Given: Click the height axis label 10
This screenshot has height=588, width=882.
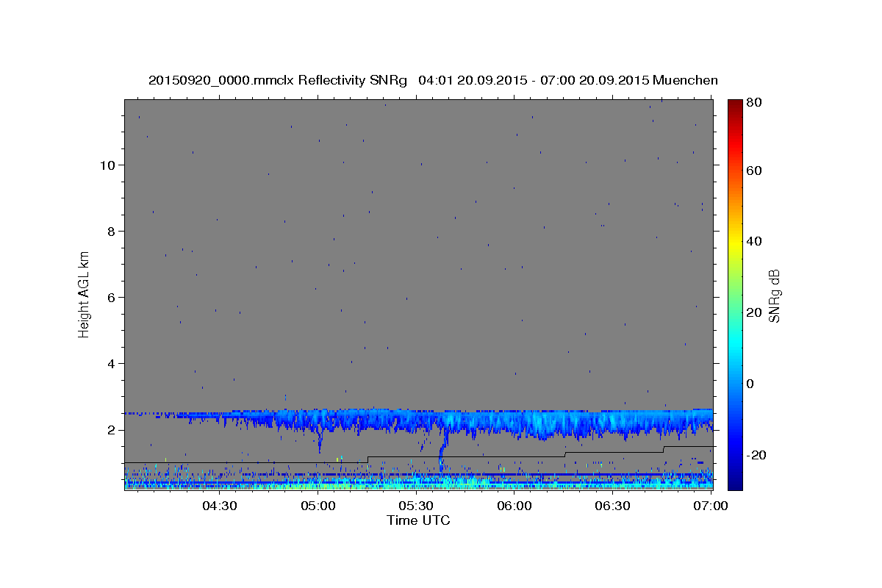Looking at the screenshot, I should pos(109,165).
